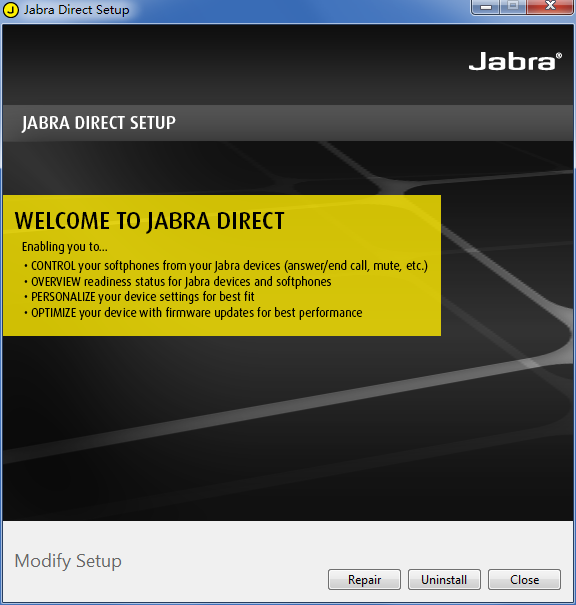Viewport: 576px width, 605px height.
Task: Click the "OPTIMIZE your device" bullet line
Action: coord(193,313)
